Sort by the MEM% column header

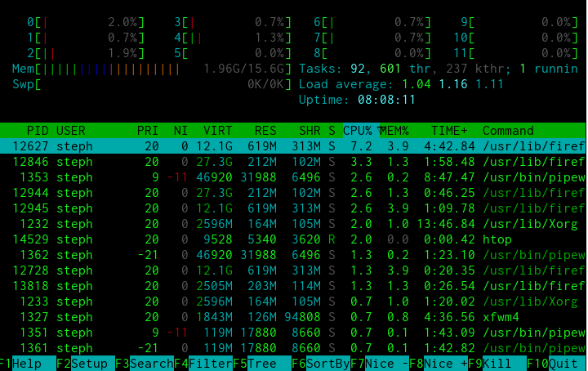pyautogui.click(x=394, y=131)
